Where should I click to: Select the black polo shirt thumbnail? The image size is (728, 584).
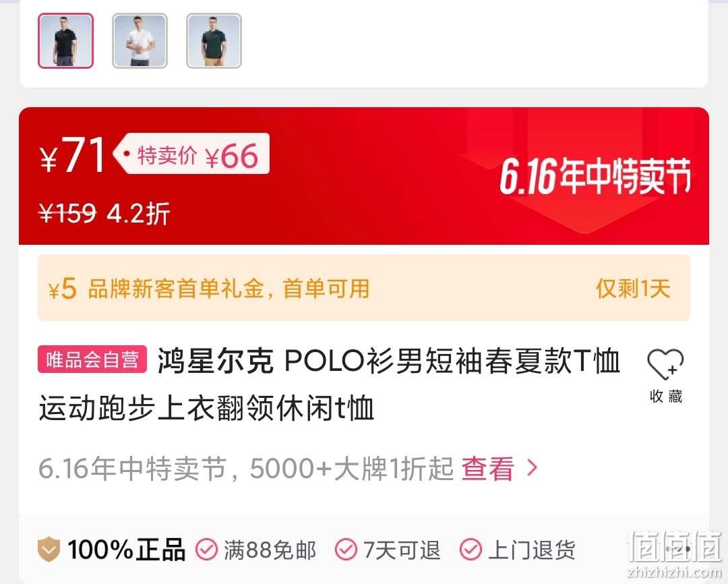(65, 41)
